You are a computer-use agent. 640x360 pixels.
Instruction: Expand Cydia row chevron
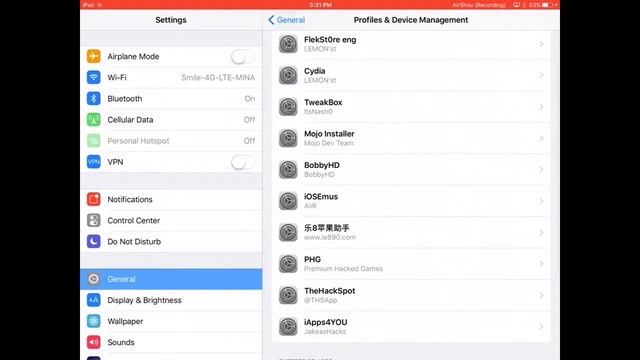pos(541,75)
